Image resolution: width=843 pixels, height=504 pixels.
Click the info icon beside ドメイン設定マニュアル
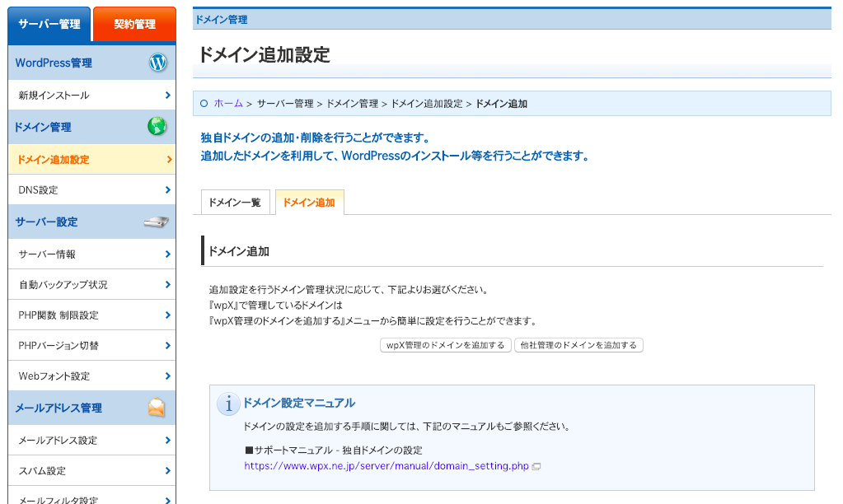click(x=228, y=404)
